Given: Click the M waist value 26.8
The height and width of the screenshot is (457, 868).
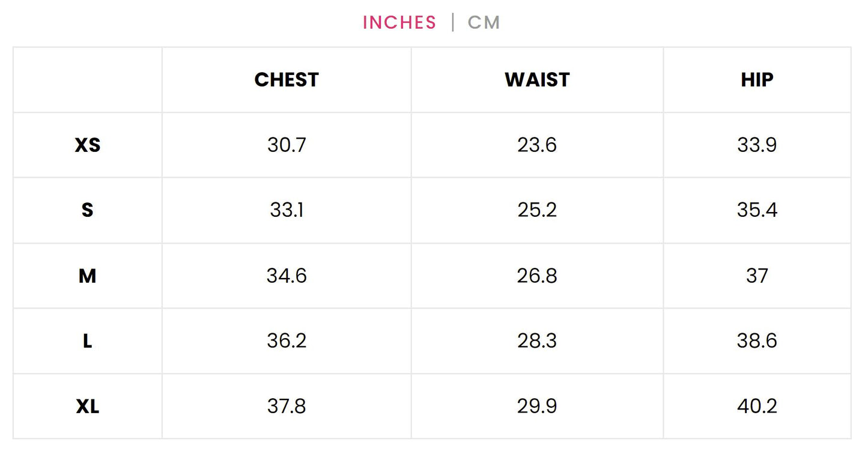Looking at the screenshot, I should tap(537, 276).
